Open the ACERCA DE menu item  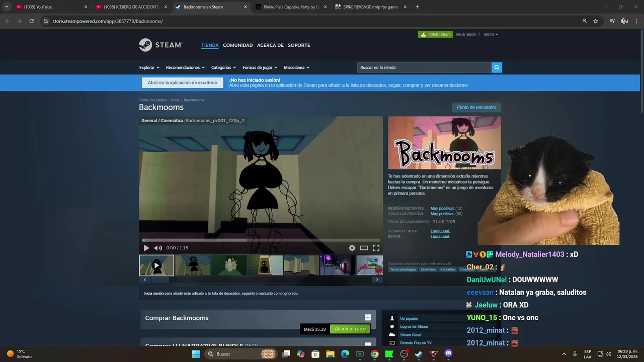point(270,45)
